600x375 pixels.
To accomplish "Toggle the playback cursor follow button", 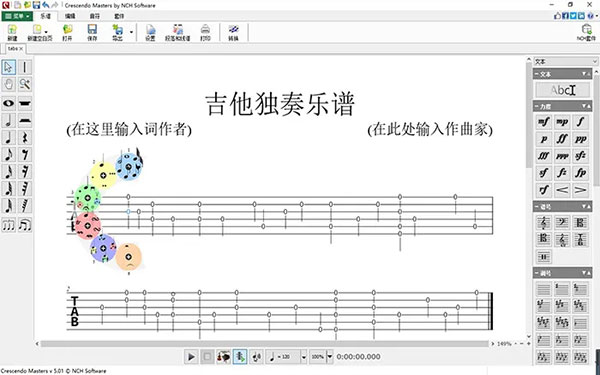I will (x=240, y=357).
